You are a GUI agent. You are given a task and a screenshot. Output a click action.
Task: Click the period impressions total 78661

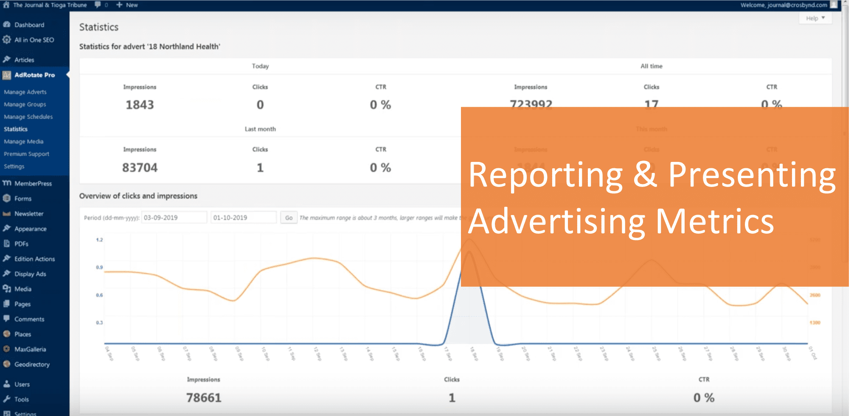[x=204, y=398]
